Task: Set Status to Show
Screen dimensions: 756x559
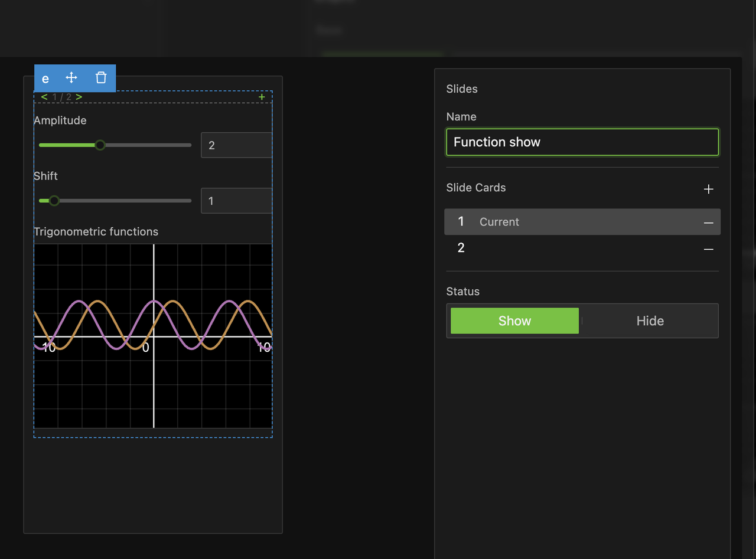Action: 514,321
